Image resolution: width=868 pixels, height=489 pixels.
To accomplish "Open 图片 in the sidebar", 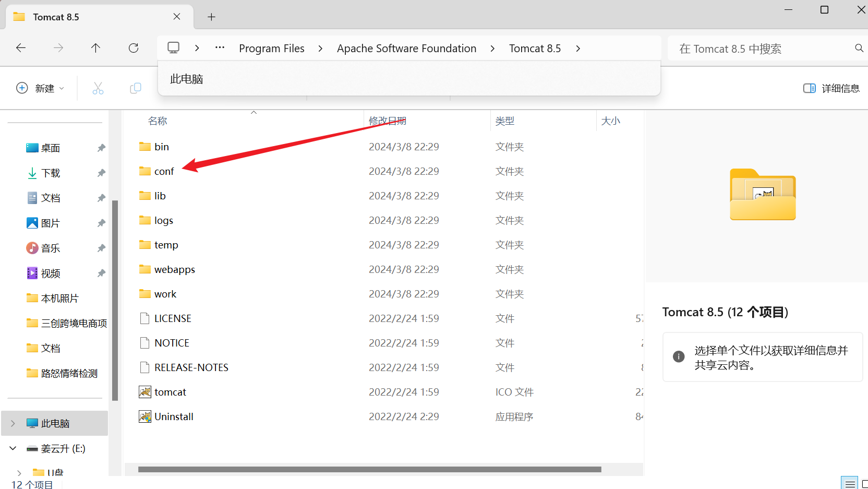I will point(51,223).
